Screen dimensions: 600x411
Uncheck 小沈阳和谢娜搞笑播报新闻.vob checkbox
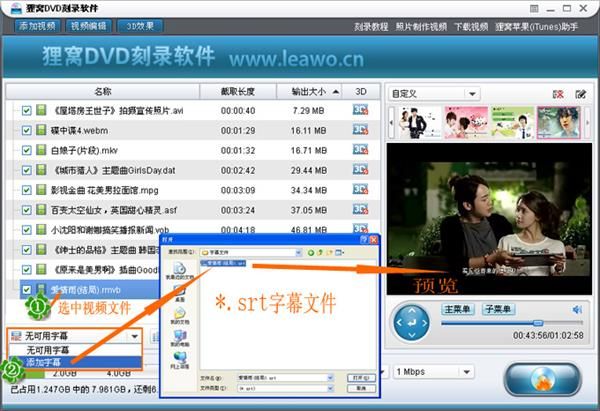coord(26,230)
